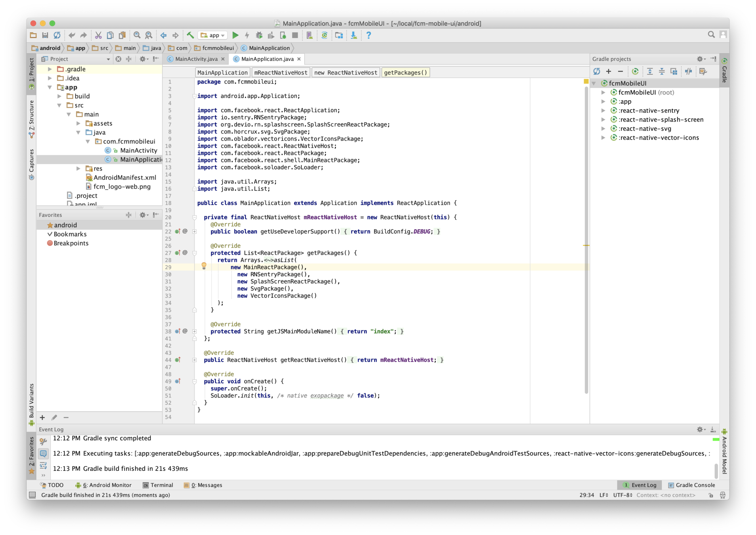
Task: Click the Replace icon in toolbar
Action: click(x=149, y=35)
